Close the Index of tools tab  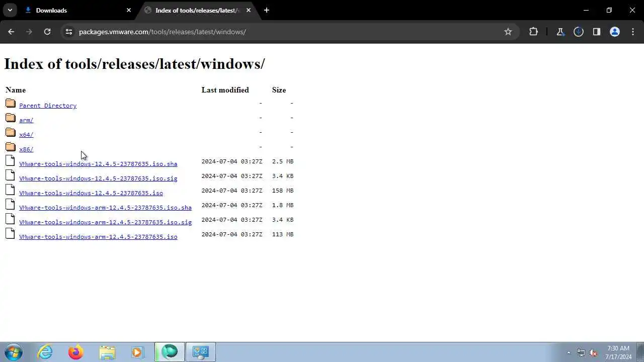tap(249, 10)
